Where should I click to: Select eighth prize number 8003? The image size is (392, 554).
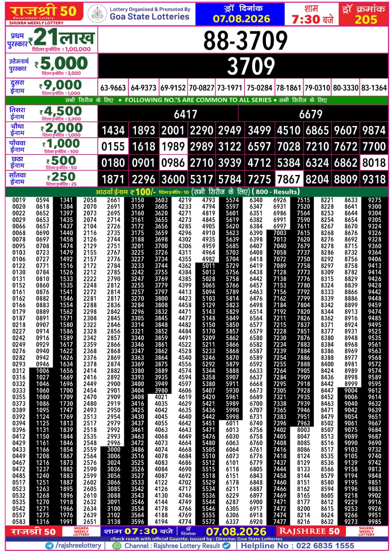click(x=303, y=430)
